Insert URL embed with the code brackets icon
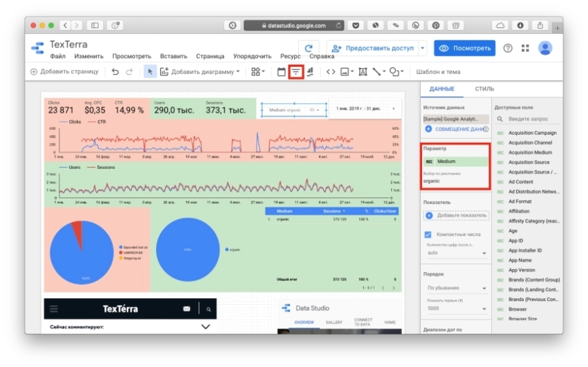The width and height of the screenshot is (588, 367). point(331,71)
